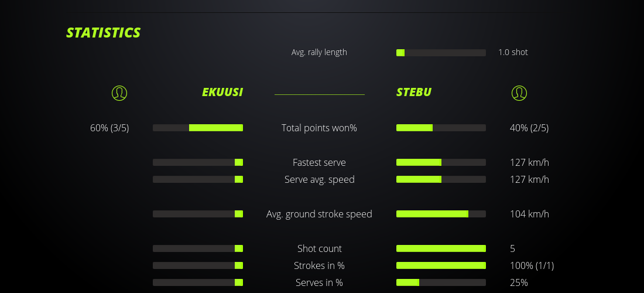Click EKUUSI's Total points won bar
Viewport: 644px width, 293px height.
click(x=198, y=128)
